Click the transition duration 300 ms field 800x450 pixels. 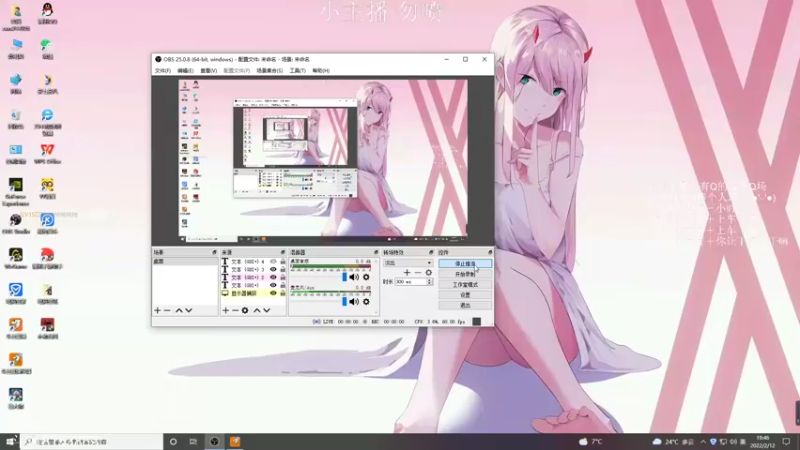coord(410,282)
